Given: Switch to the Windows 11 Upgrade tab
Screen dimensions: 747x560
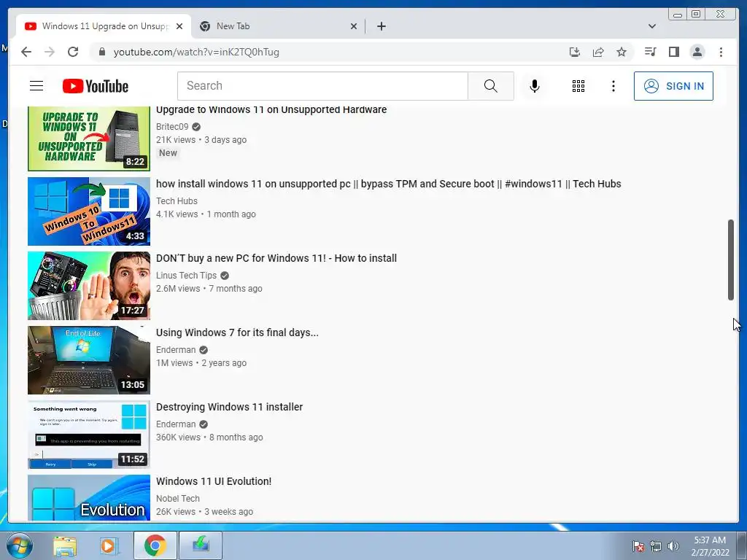Looking at the screenshot, I should [104, 26].
